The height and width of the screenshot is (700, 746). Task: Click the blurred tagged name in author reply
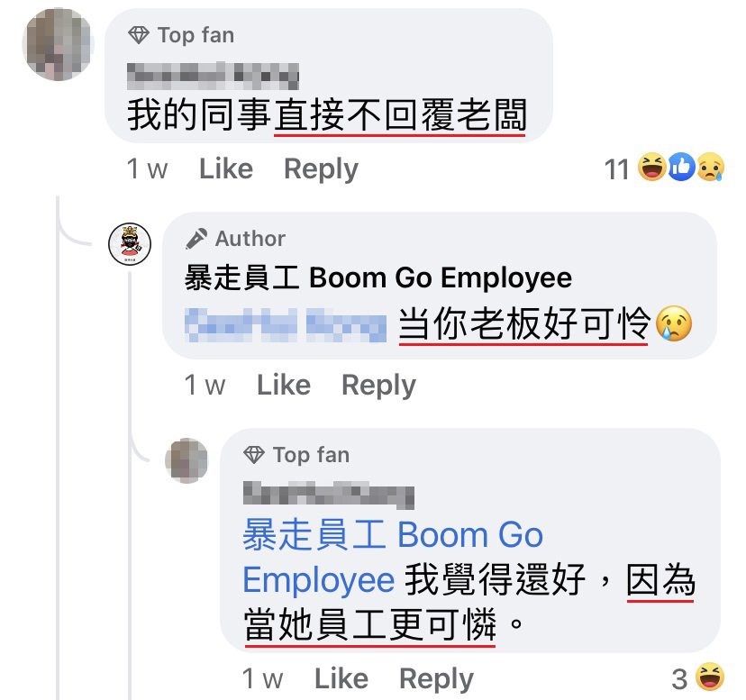click(x=286, y=325)
